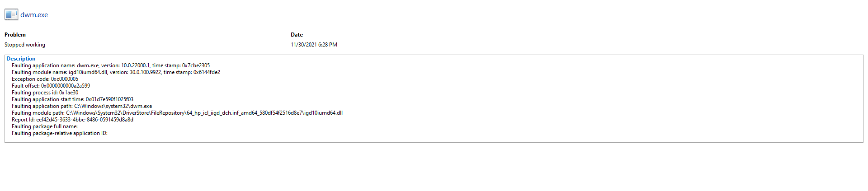
Task: Select the Exception code 0xc0000005 line
Action: point(45,79)
